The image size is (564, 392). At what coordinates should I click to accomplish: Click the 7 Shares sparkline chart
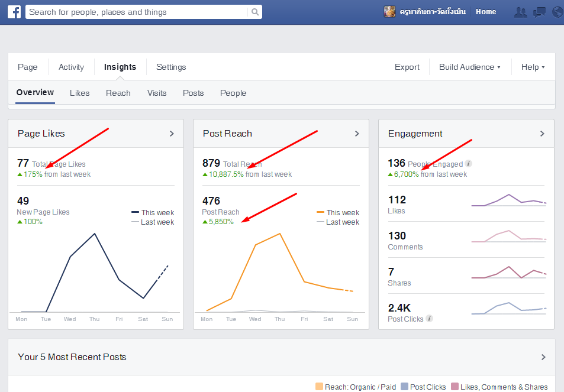509,273
